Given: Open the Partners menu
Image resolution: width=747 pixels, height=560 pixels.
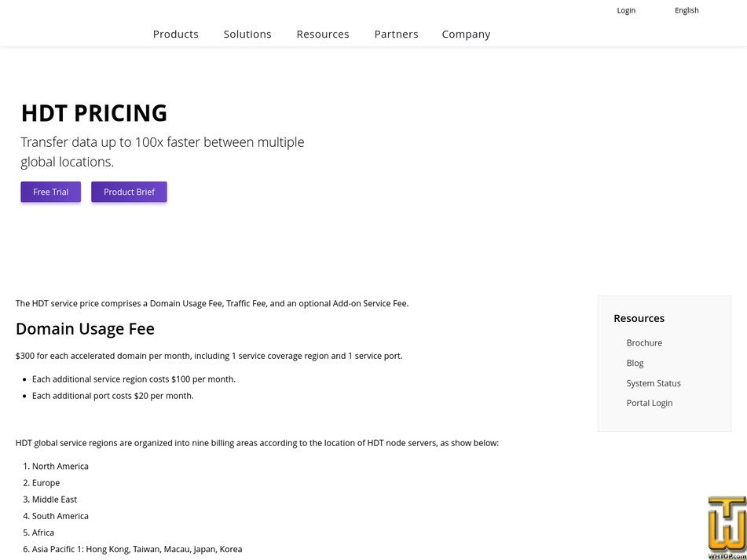Looking at the screenshot, I should click(396, 35).
